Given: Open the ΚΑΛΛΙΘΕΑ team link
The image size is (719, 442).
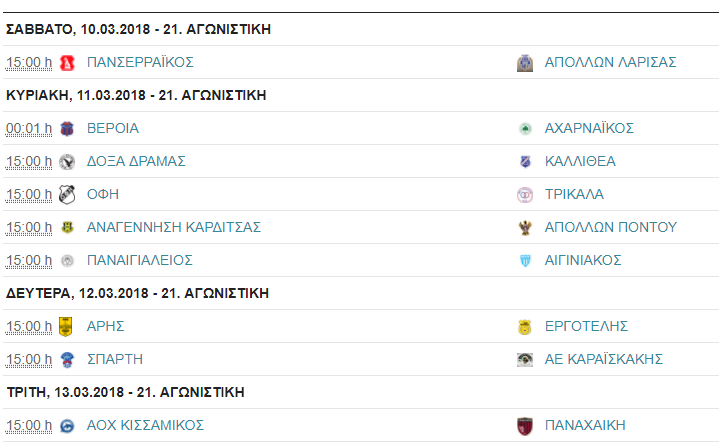Looking at the screenshot, I should pos(580,161).
